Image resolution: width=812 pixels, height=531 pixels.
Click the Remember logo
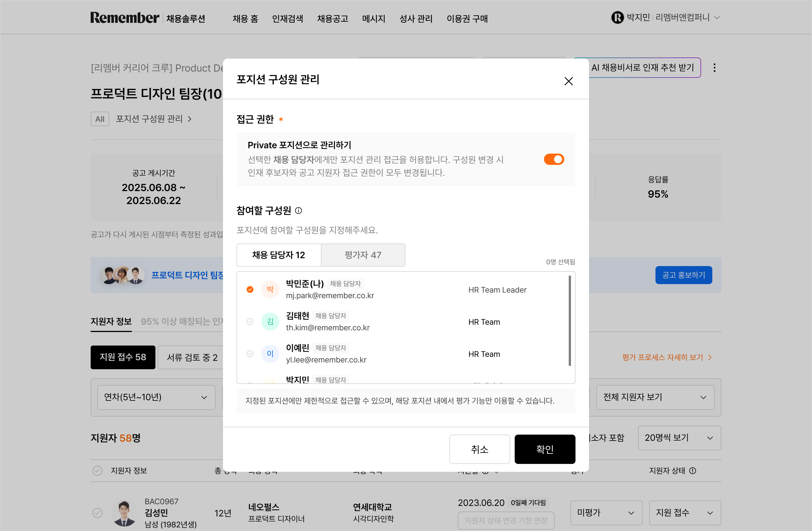tap(125, 18)
